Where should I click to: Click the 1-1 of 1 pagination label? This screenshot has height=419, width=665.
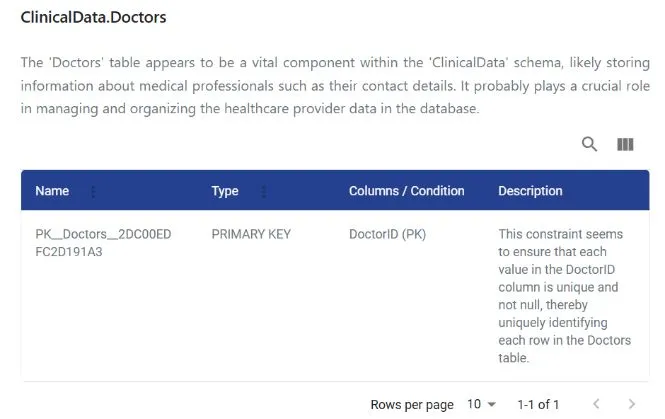[538, 404]
